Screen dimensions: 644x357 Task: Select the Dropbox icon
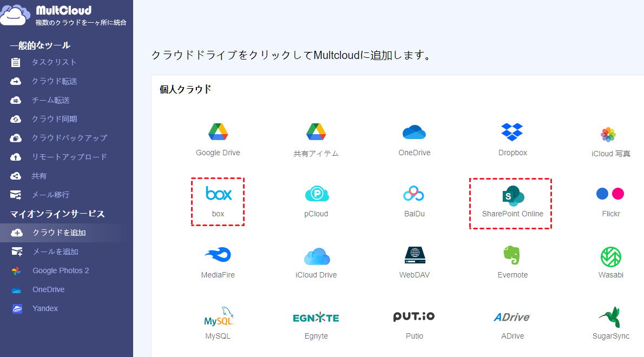pos(512,132)
